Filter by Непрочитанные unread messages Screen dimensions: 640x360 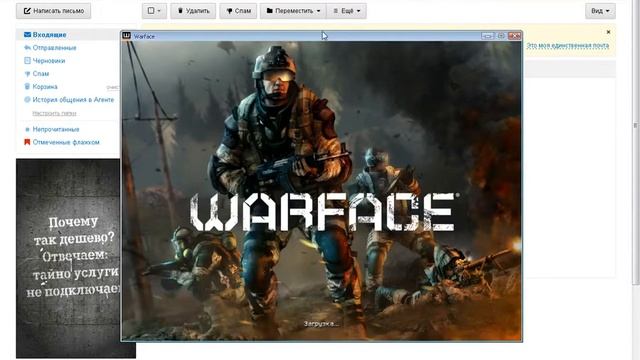coord(56,129)
